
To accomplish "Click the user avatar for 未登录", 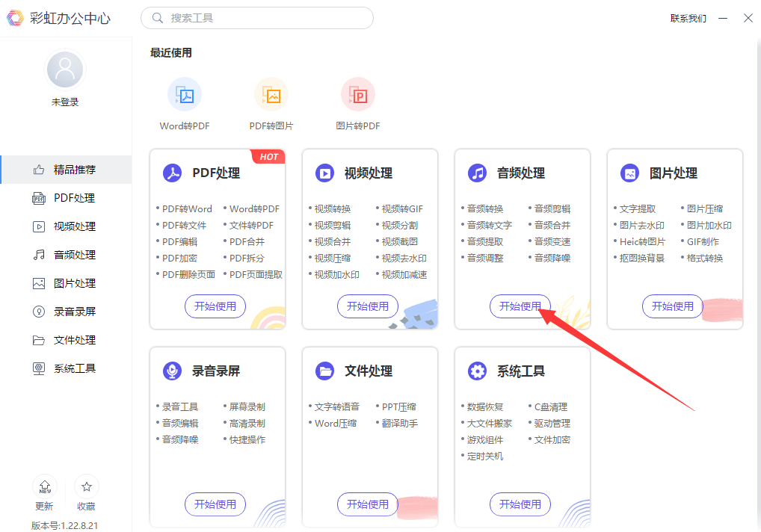I will 65,70.
